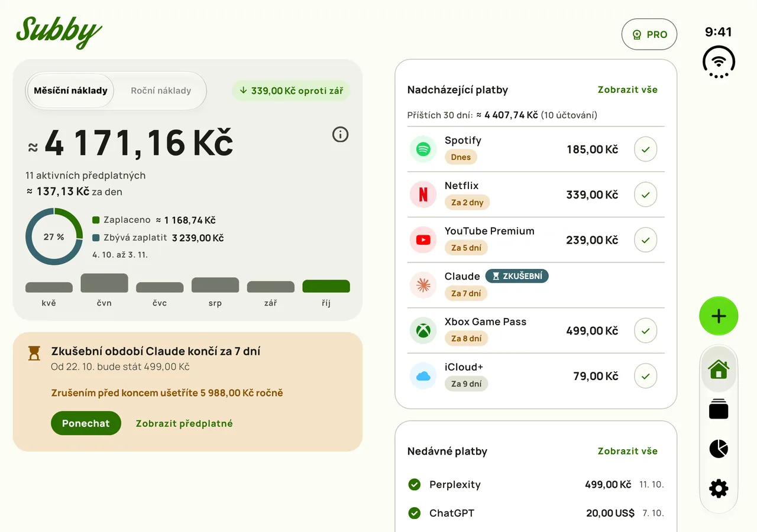757x532 pixels.
Task: Select the kvě month bar
Action: (49, 287)
